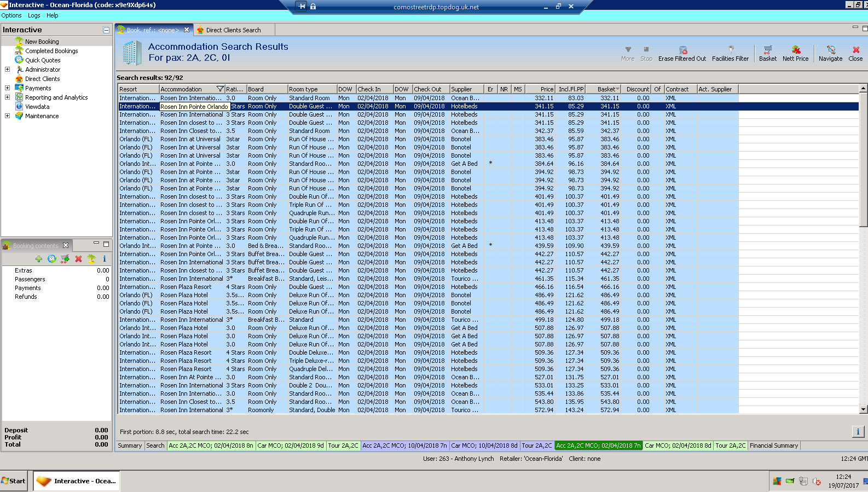The image size is (868, 492).
Task: Sort by the Price column header
Action: coord(540,89)
